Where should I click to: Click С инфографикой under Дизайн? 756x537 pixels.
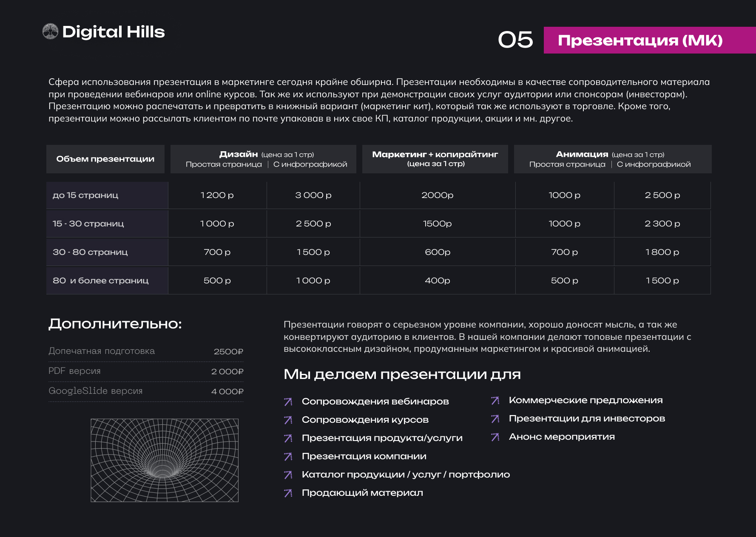pos(310,164)
